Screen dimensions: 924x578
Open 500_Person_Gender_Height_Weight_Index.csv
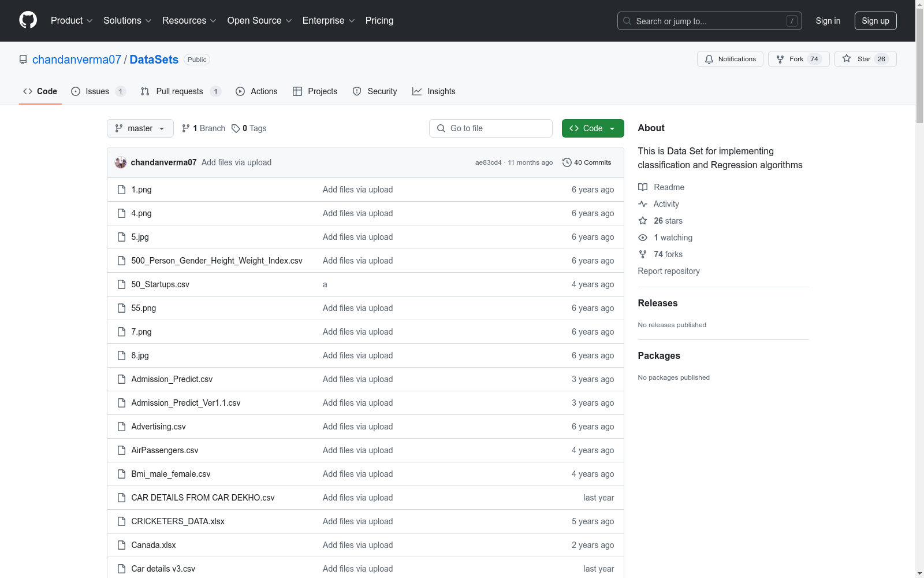pos(217,261)
